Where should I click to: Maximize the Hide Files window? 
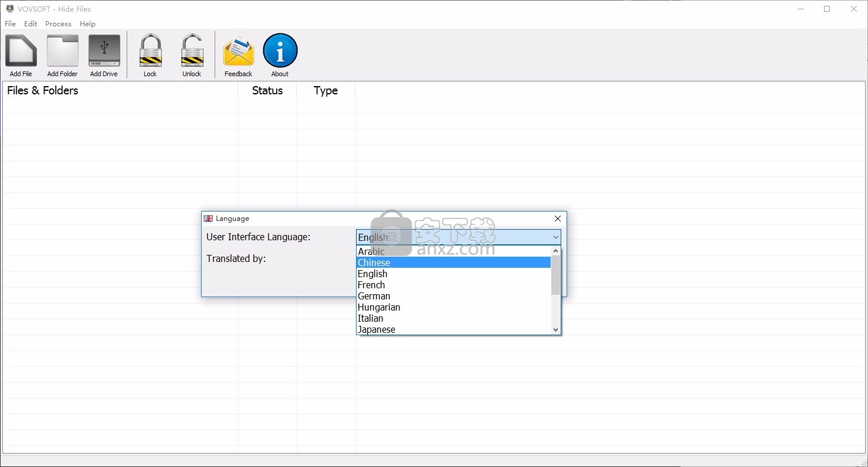[827, 9]
